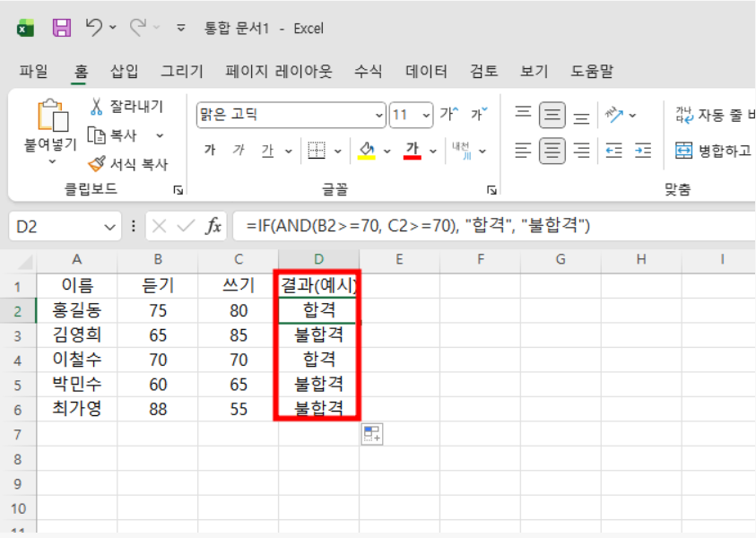Click the Undo arrow icon
Screen dimensions: 756x538
click(94, 28)
